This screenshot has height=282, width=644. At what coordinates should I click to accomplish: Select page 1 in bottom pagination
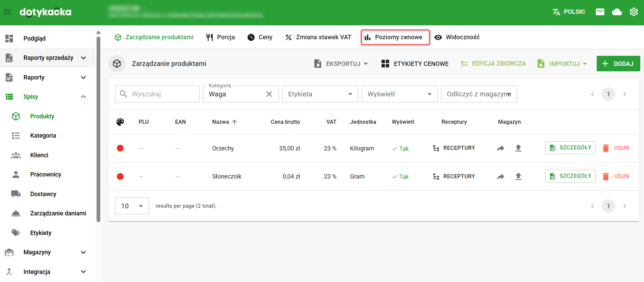tap(609, 206)
